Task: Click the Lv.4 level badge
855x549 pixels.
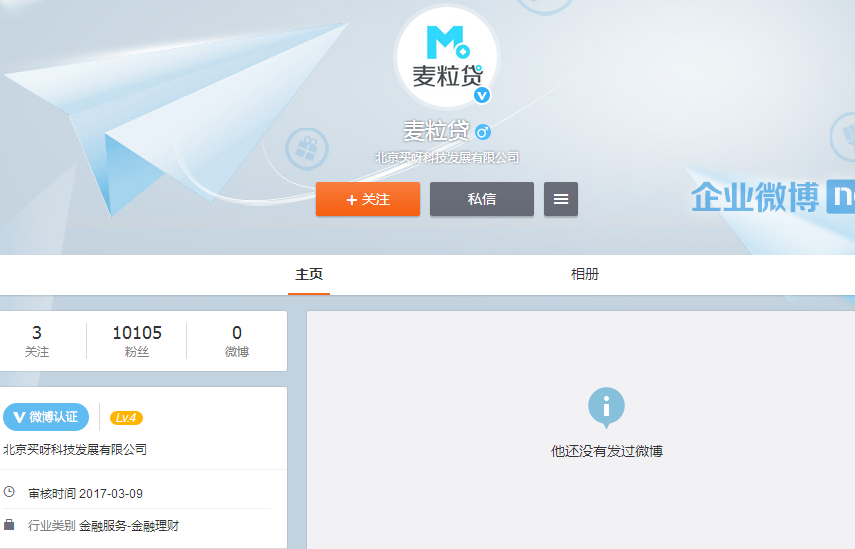Action: (127, 418)
